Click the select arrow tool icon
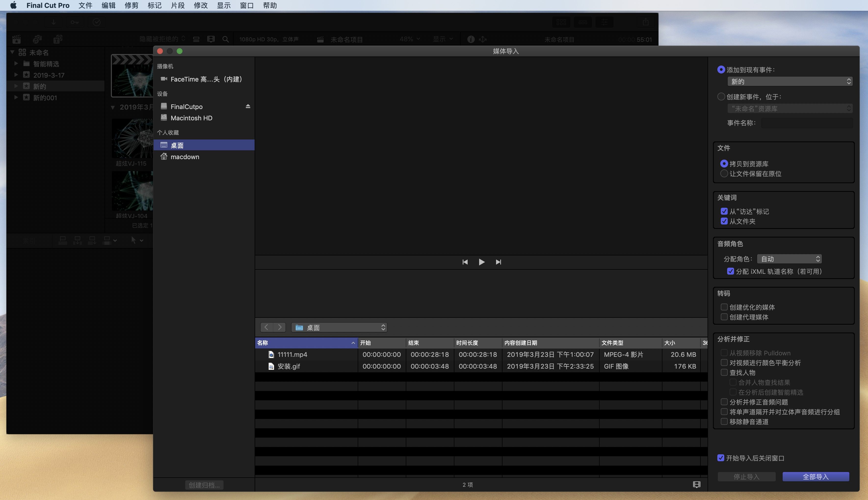Image resolution: width=868 pixels, height=500 pixels. click(133, 240)
